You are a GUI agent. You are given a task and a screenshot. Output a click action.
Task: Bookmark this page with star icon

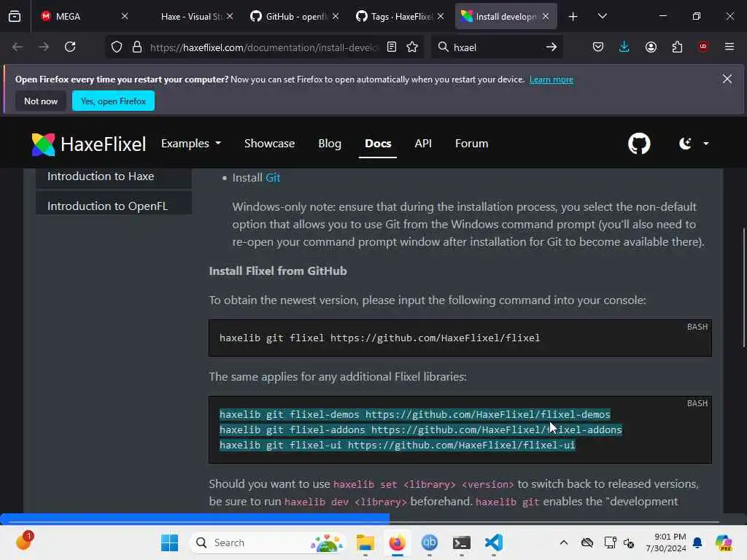click(x=412, y=47)
